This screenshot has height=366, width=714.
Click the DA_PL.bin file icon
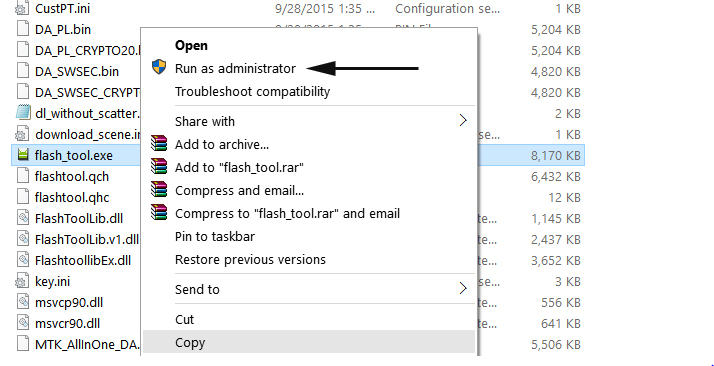click(22, 29)
